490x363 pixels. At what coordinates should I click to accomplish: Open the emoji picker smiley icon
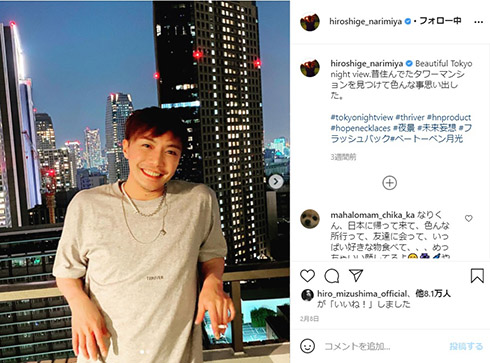307,346
